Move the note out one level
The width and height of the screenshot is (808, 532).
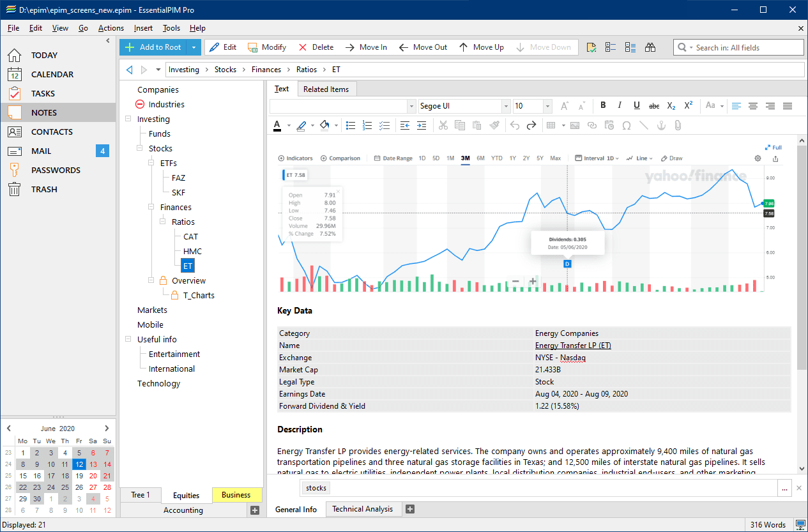[423, 47]
